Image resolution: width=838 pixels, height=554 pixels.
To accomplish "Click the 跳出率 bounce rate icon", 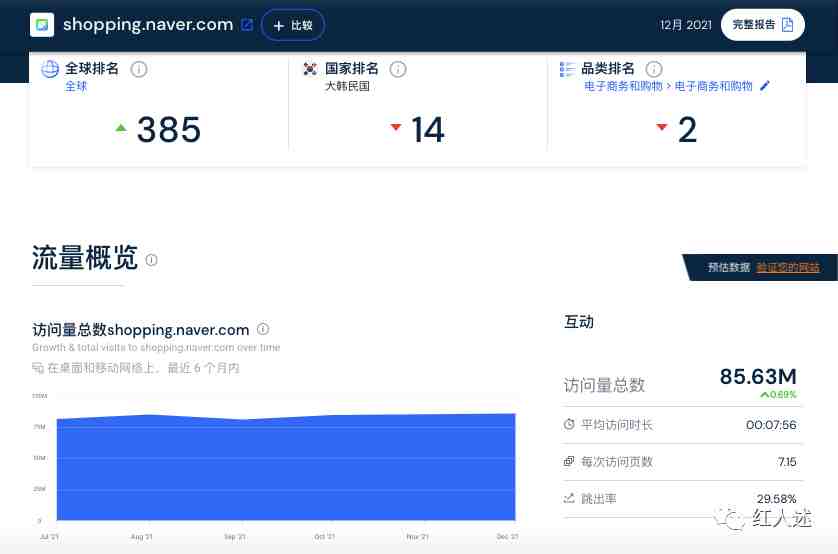I will (569, 497).
